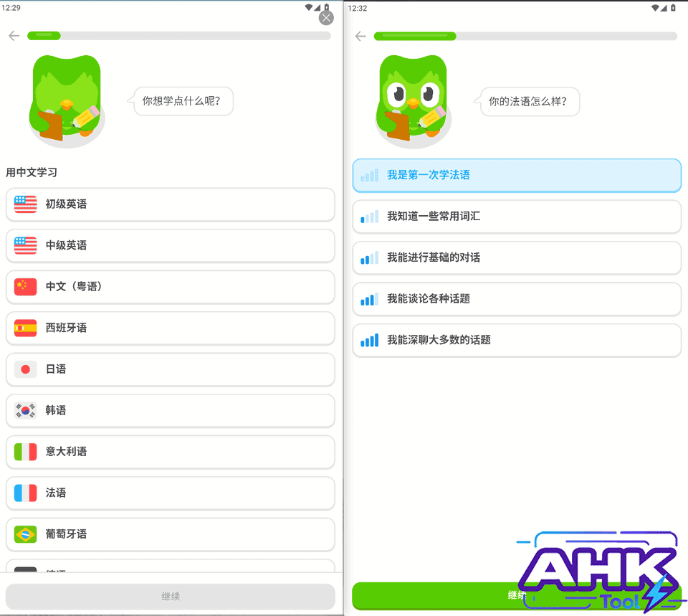Click the 你想学点什么呢? speech bubble
Viewport: 688px width, 616px height.
coord(181,101)
